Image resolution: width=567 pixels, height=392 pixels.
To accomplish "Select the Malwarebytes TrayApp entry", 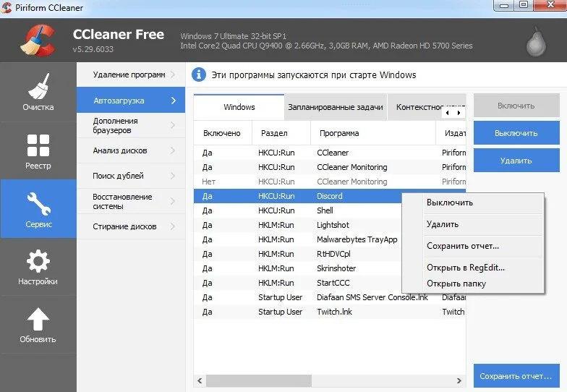I will 298,239.
